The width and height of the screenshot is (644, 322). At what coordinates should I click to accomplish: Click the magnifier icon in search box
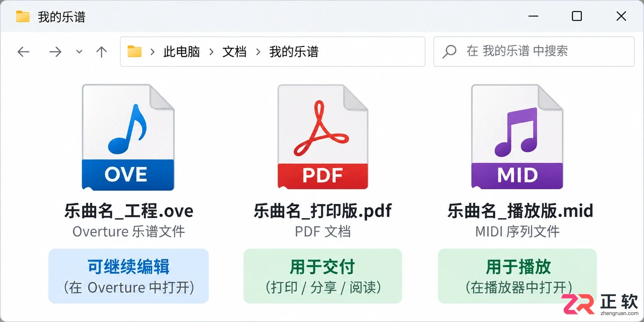click(x=449, y=51)
